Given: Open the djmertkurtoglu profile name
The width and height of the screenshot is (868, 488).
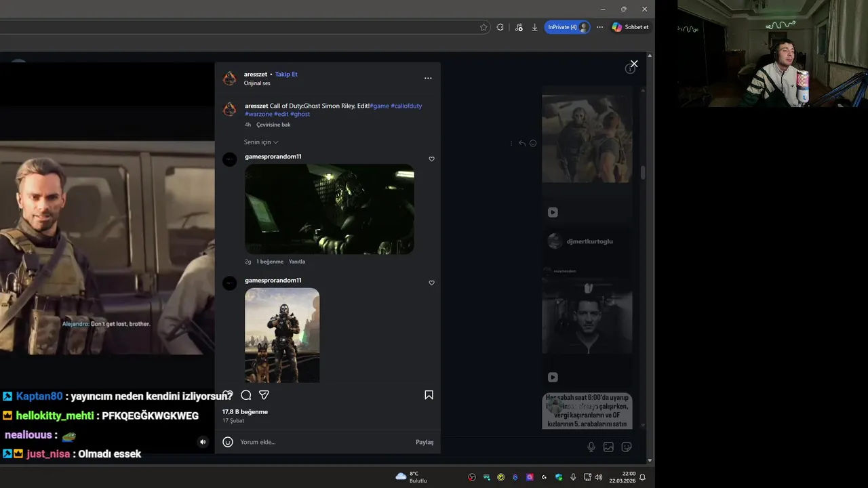Looking at the screenshot, I should [589, 241].
